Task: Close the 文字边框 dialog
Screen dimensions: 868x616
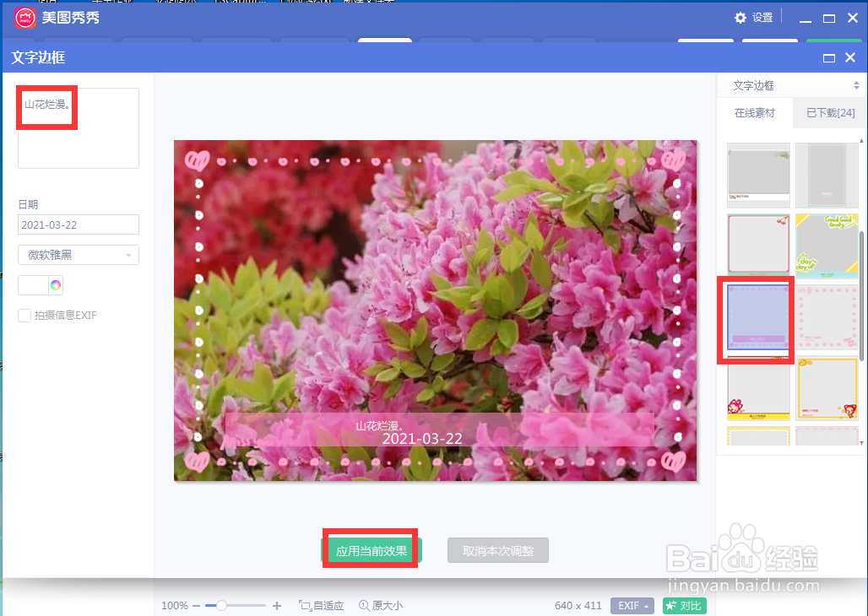Action: coord(851,57)
